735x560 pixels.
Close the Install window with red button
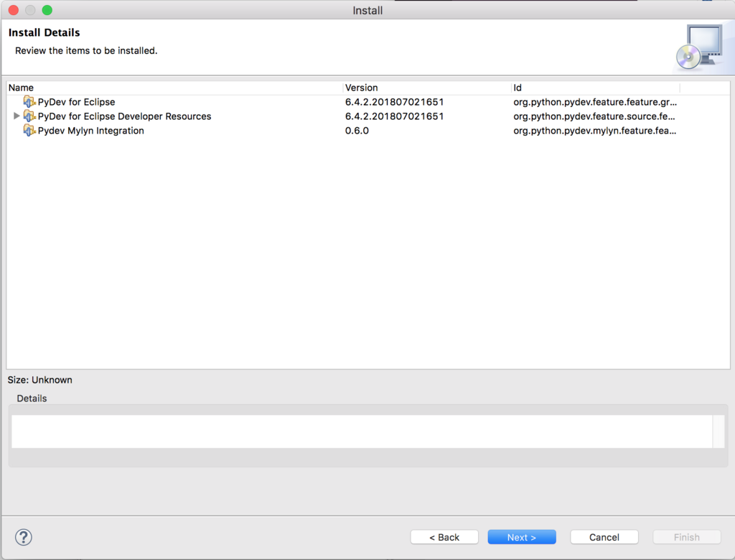click(14, 10)
